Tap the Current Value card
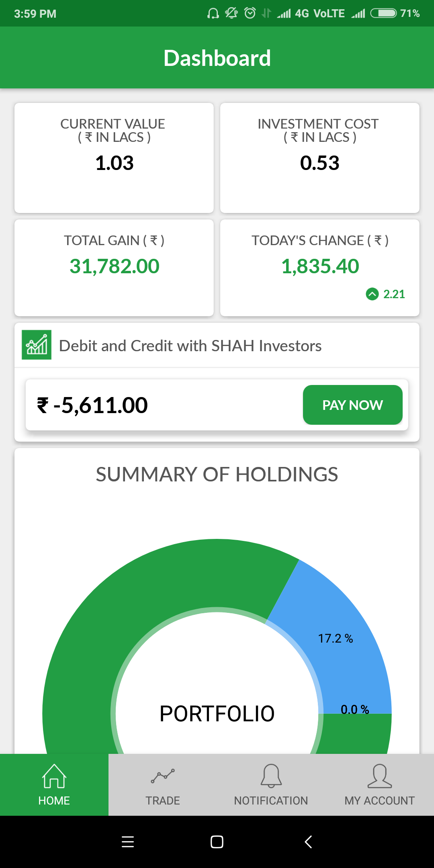Viewport: 434px width, 868px height. [x=114, y=158]
